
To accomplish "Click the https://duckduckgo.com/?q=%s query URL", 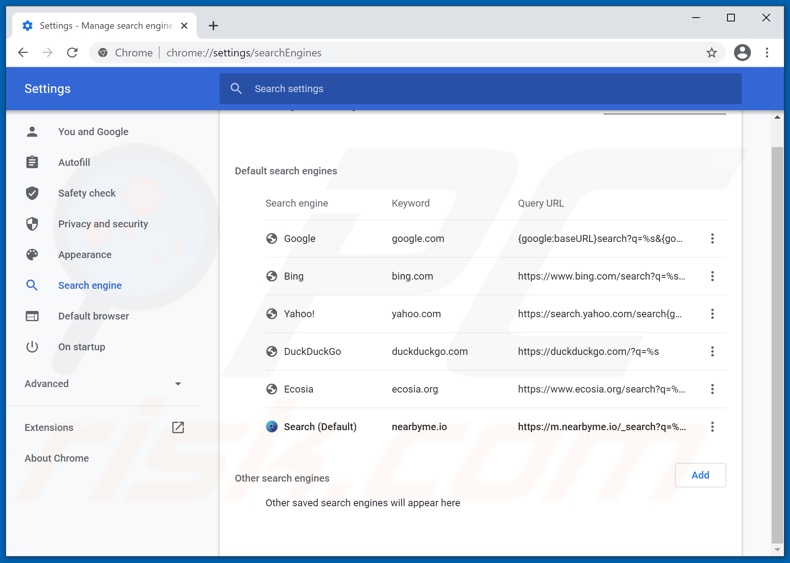I will point(588,351).
